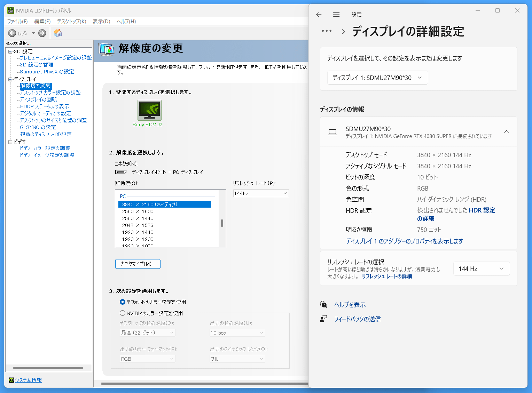This screenshot has width=532, height=393.
Task: Click the カスタマイズ(M)... button
Action: pyautogui.click(x=138, y=264)
